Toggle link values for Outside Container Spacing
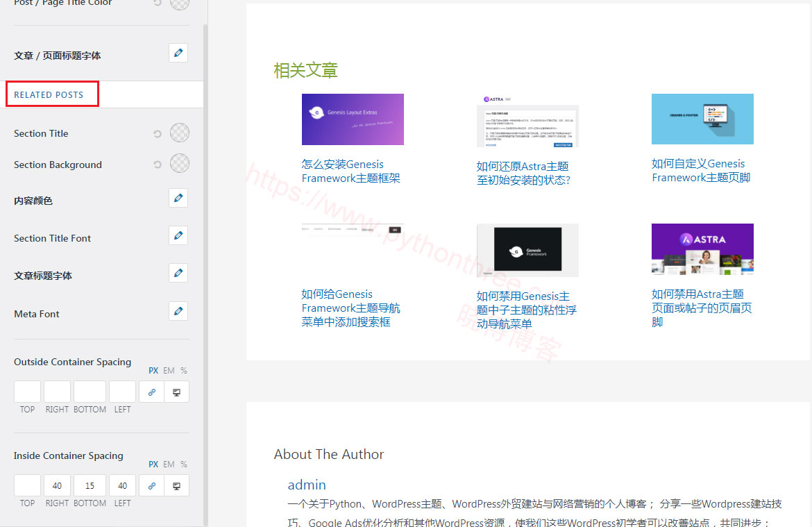Image resolution: width=812 pixels, height=527 pixels. coord(152,392)
